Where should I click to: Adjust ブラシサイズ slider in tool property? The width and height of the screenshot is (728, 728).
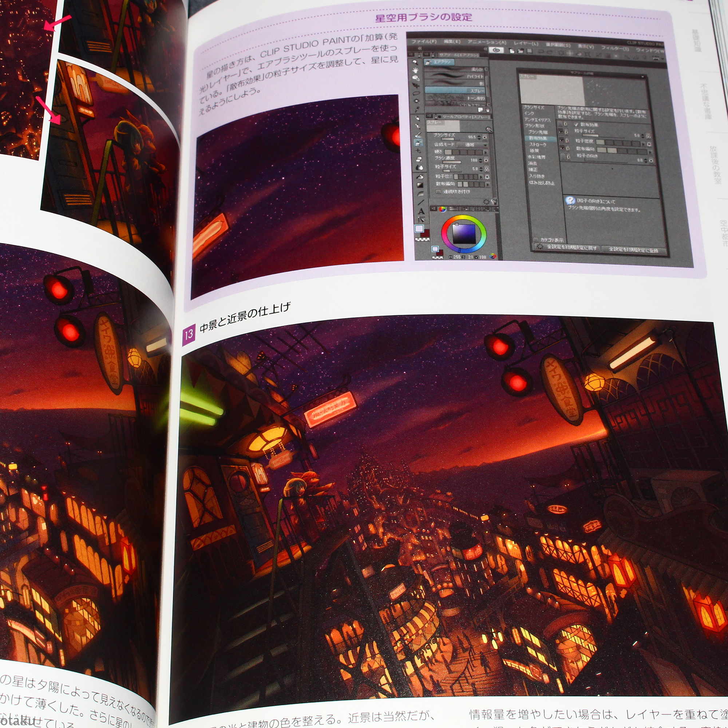451,139
